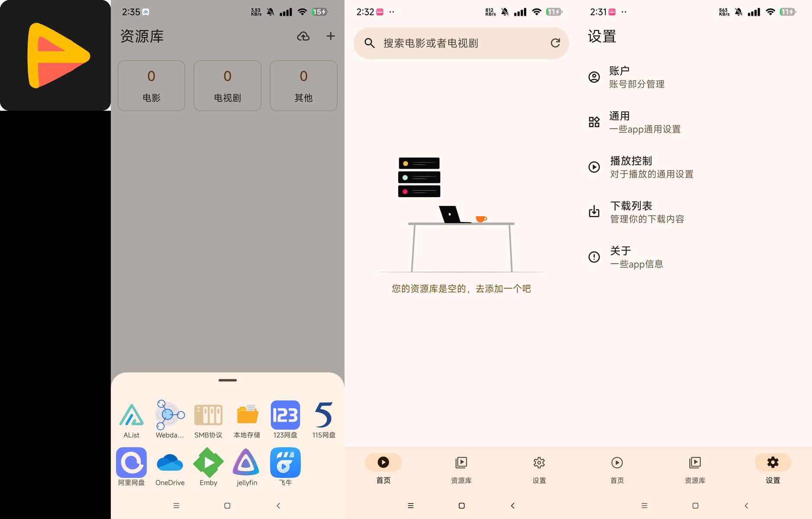This screenshot has width=812, height=519.
Task: Select 阿里网盘 source icon
Action: click(132, 463)
